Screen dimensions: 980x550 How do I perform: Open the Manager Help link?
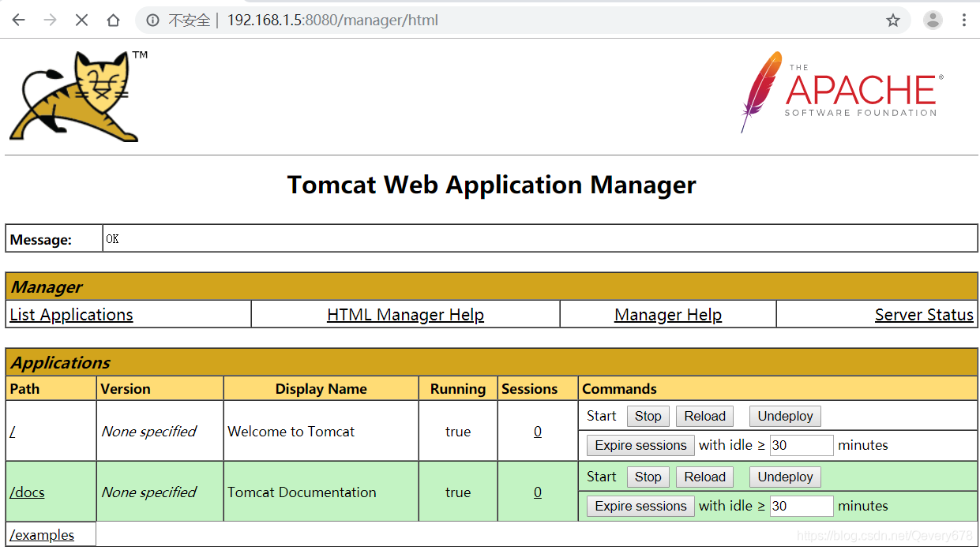pos(668,315)
